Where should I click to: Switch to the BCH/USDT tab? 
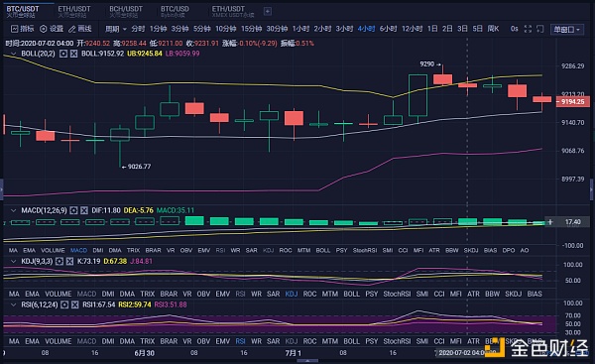pos(126,11)
